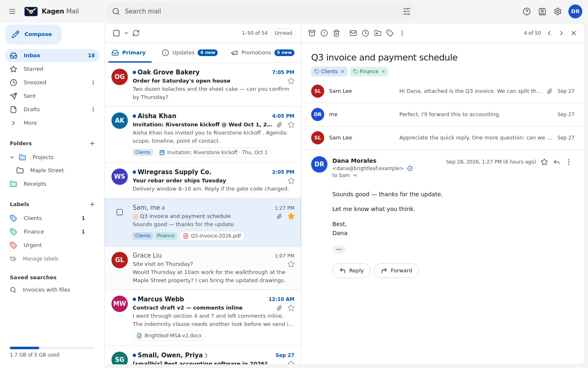Screen dimensions: 588x368
Task: Open the Invoices with files saved search
Action: pyautogui.click(x=52, y=290)
